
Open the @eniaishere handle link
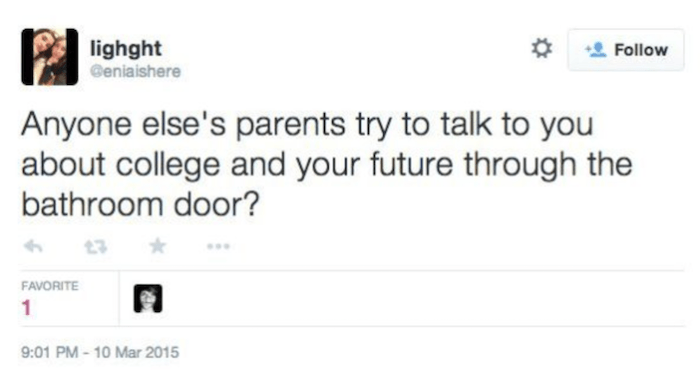pos(135,71)
